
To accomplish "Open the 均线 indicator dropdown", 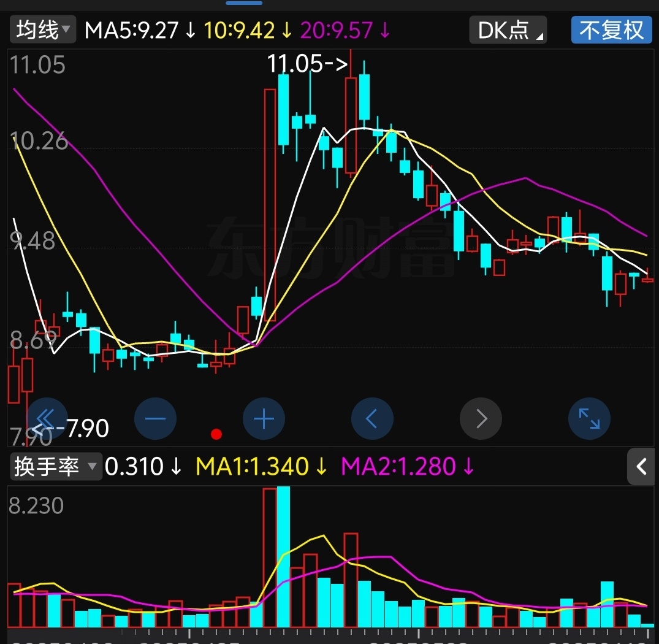I will click(x=42, y=29).
